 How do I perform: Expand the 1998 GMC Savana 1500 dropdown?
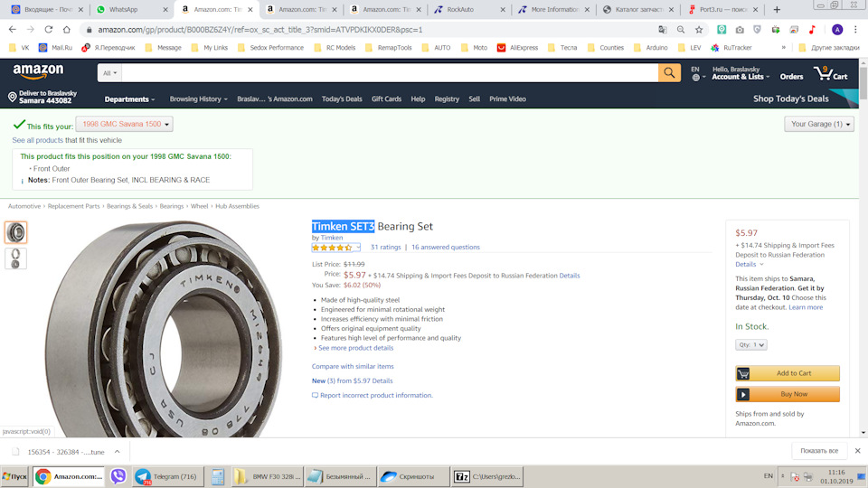(x=125, y=124)
